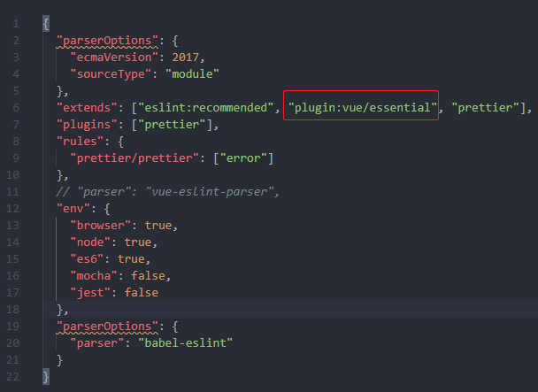Click the "error" string value
This screenshot has width=538, height=392.
[243, 158]
